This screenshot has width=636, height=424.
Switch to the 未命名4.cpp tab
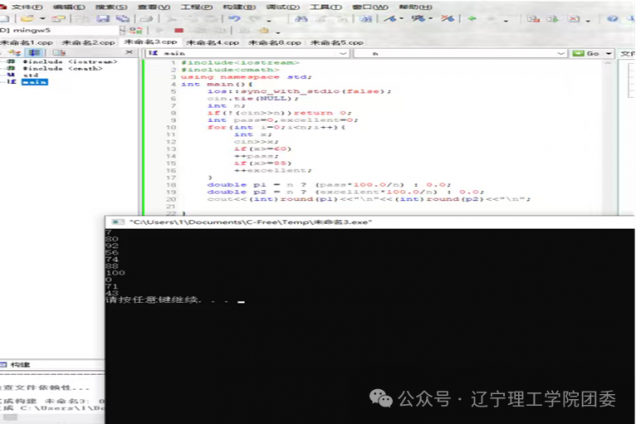click(x=213, y=43)
